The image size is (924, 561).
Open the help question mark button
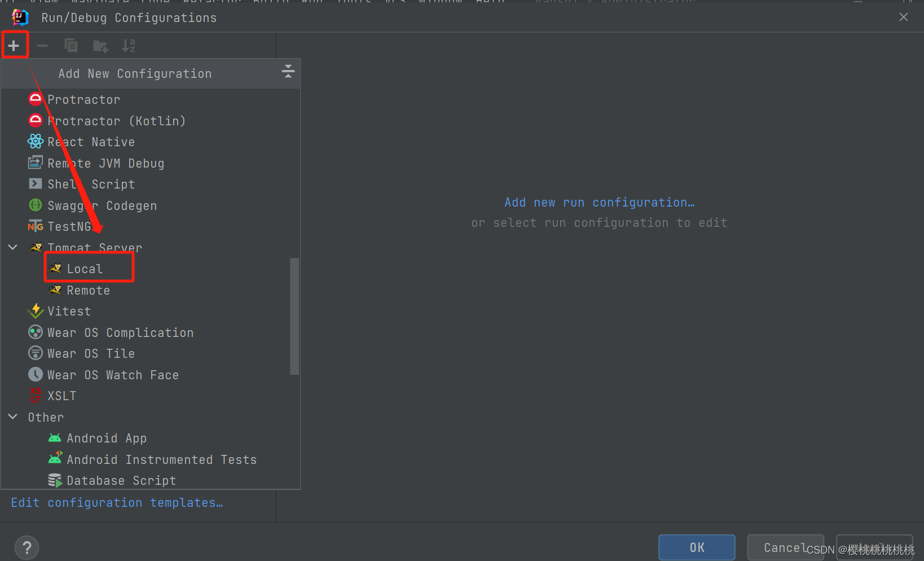(27, 547)
